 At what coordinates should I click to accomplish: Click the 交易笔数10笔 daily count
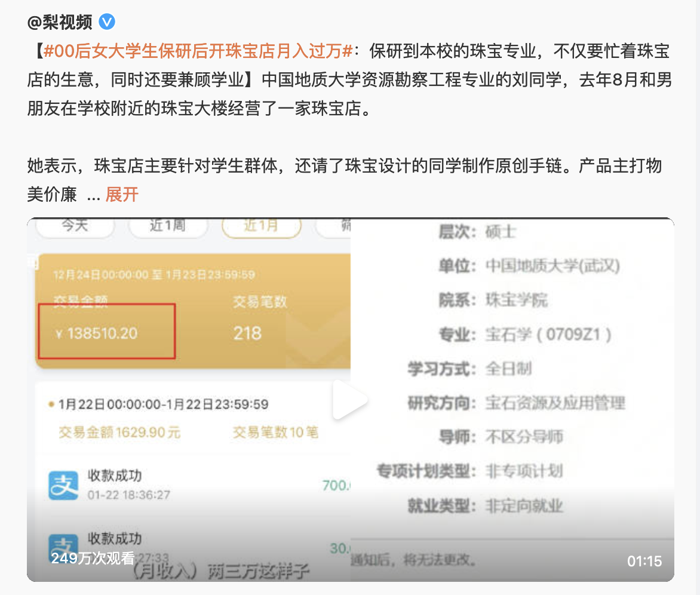275,432
